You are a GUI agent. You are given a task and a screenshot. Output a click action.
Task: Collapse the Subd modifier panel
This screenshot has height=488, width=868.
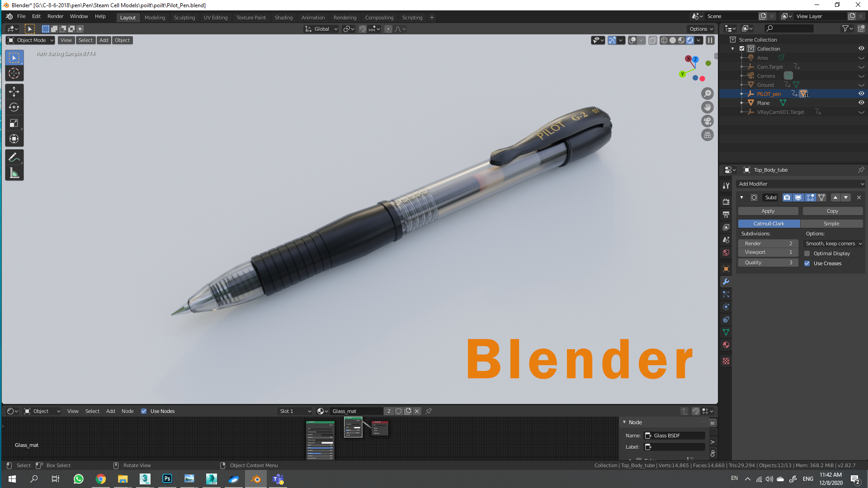(x=741, y=197)
